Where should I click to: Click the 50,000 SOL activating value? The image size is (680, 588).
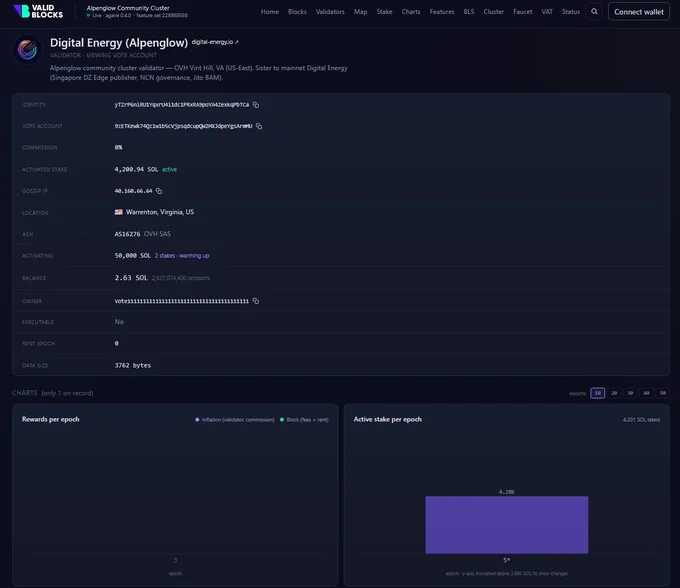pos(132,256)
